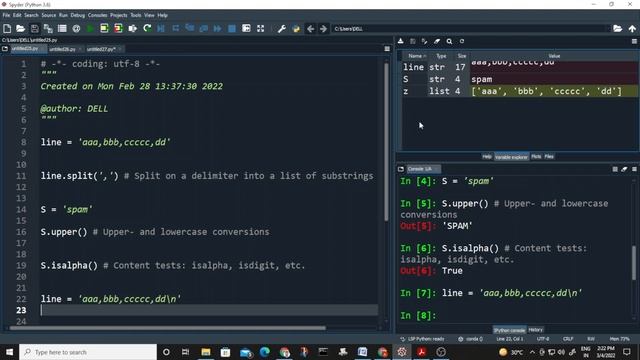Create a new file from the toolbar

[7, 29]
